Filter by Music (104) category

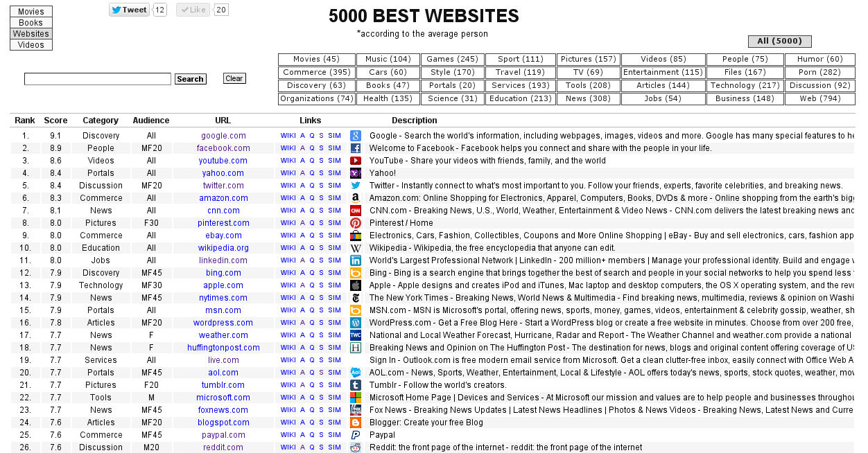click(x=388, y=60)
